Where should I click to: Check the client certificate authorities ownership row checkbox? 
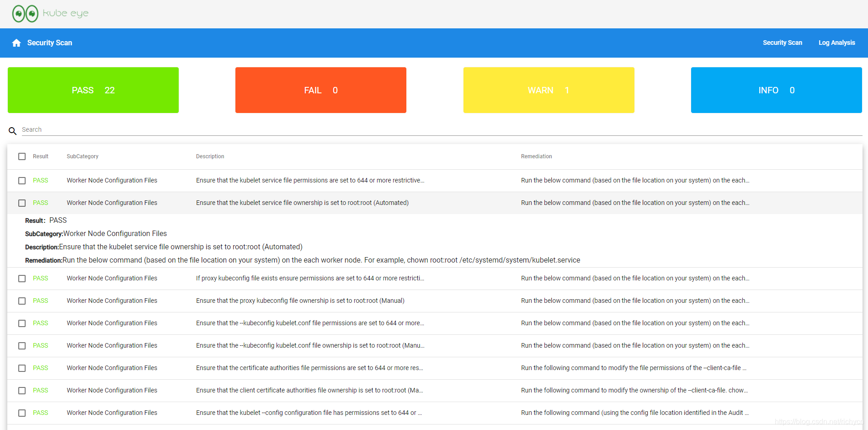coord(22,391)
